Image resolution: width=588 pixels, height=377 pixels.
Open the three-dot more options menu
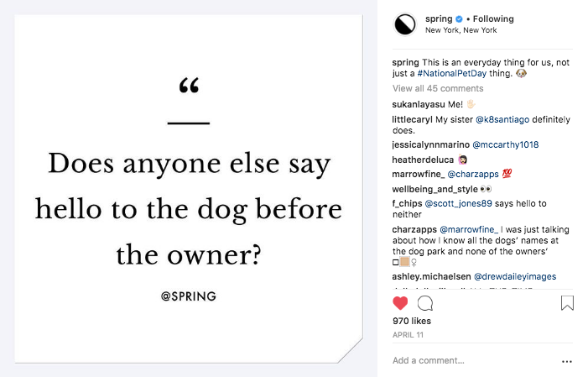[x=566, y=361]
